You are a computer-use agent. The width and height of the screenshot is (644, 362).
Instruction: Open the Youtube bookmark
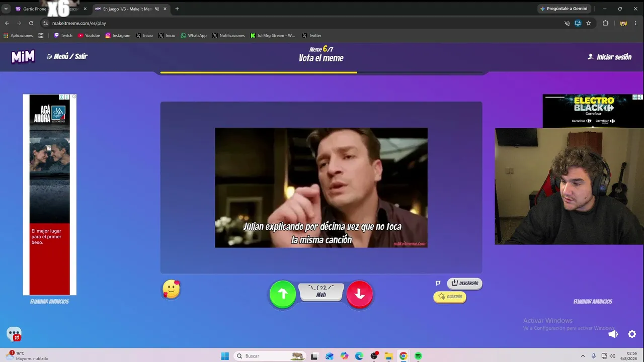point(89,36)
